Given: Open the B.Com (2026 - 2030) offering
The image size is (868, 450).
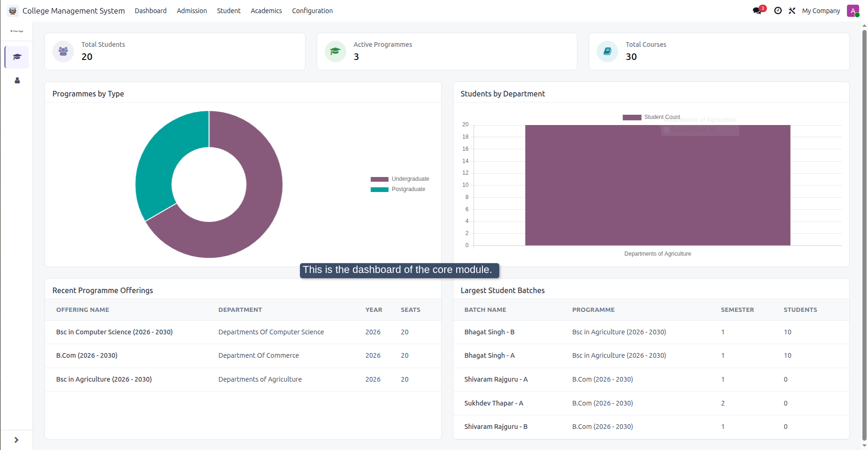Looking at the screenshot, I should pos(87,355).
